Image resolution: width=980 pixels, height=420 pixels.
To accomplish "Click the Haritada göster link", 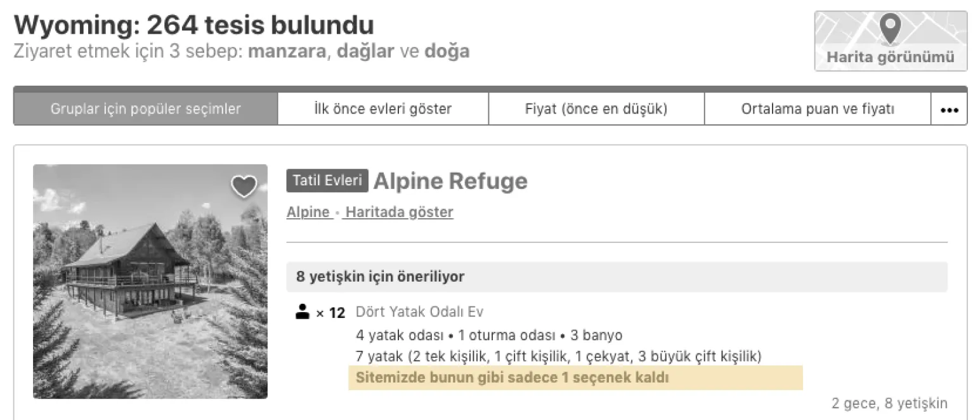I will click(x=398, y=212).
